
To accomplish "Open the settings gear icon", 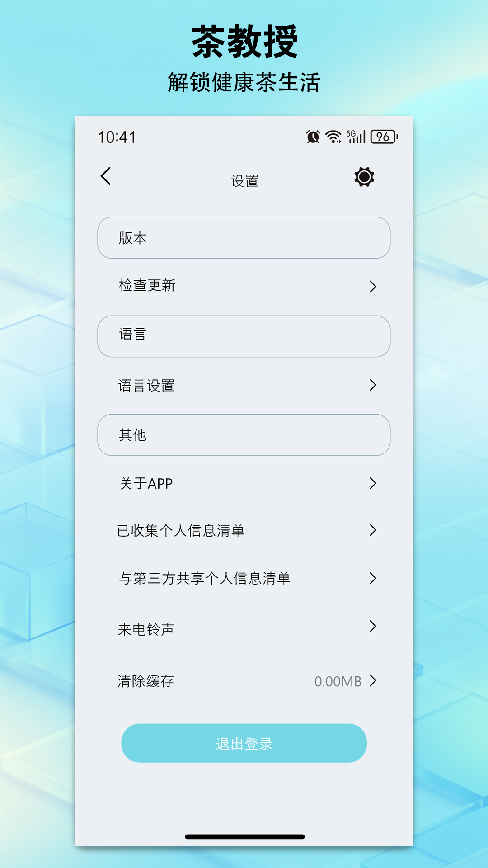I will 363,177.
